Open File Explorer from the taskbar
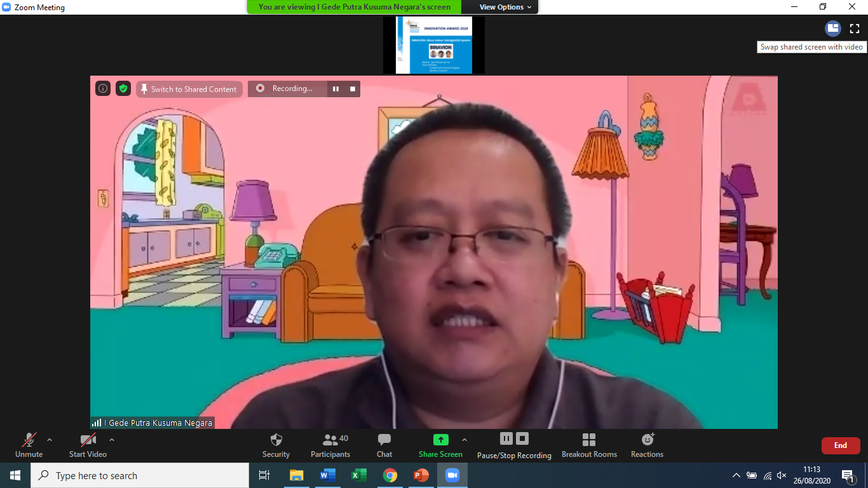Image resolution: width=868 pixels, height=488 pixels. (x=296, y=475)
